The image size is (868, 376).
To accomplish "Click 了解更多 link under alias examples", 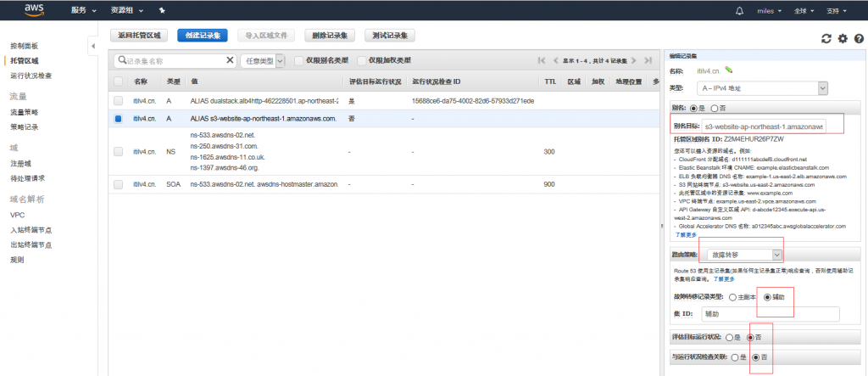I will point(685,234).
